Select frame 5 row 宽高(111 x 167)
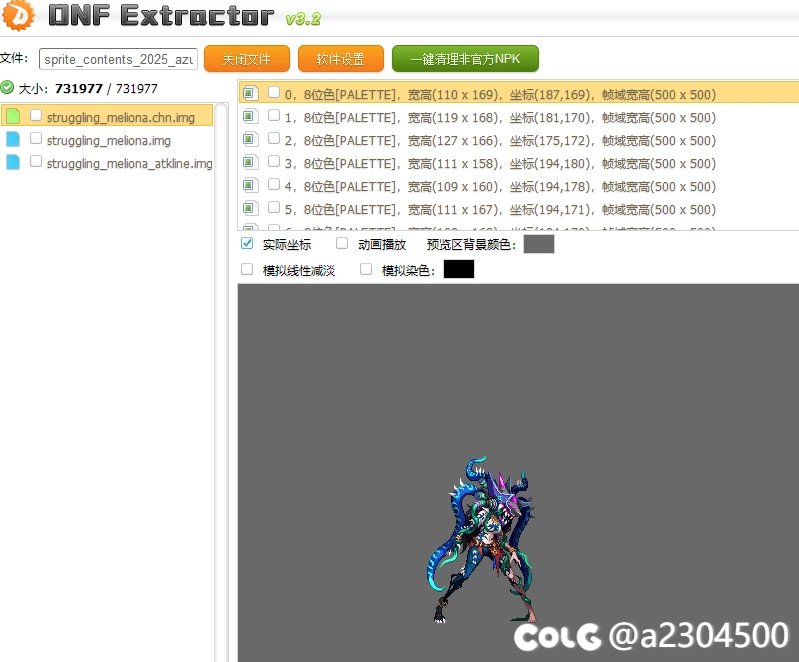Image resolution: width=799 pixels, height=662 pixels. tap(518, 209)
